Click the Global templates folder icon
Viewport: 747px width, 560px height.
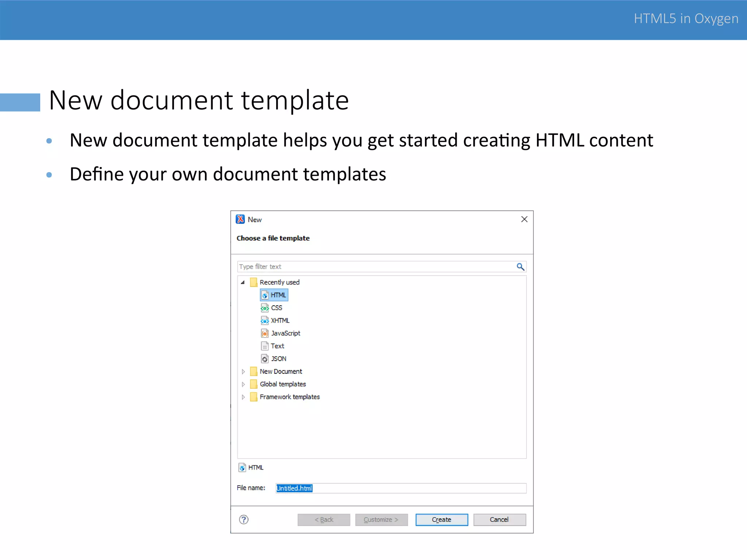[254, 384]
